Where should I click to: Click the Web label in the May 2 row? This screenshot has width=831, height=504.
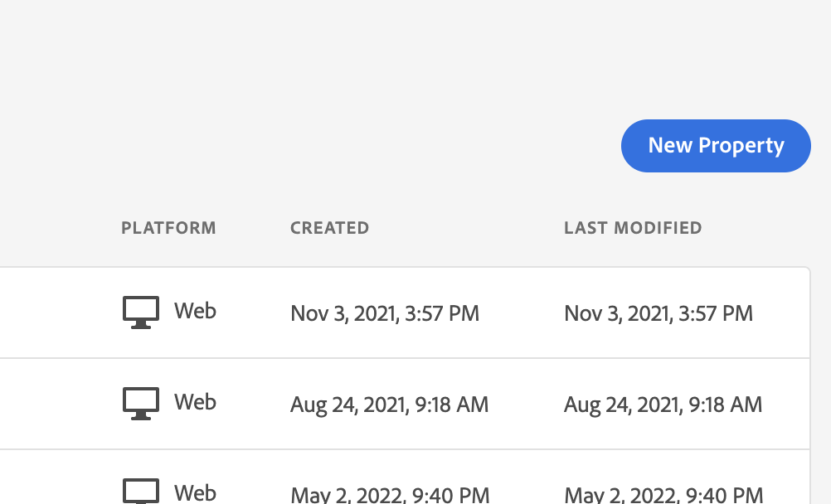[x=195, y=493]
